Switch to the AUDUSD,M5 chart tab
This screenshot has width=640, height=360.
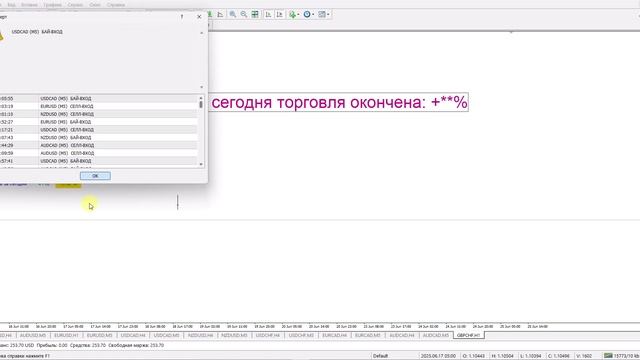[33, 336]
